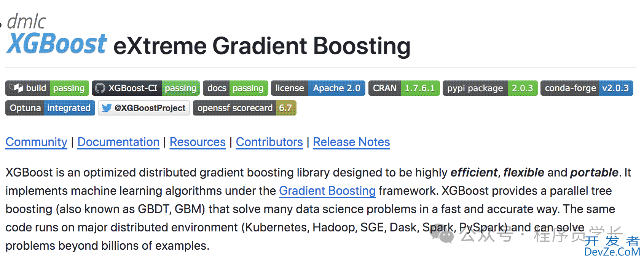This screenshot has height=260, width=644.
Task: Visit the Contributors link
Action: pos(269,142)
